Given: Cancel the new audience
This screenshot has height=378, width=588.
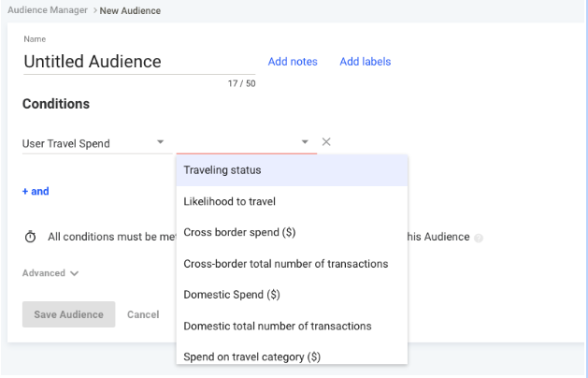Looking at the screenshot, I should point(143,314).
